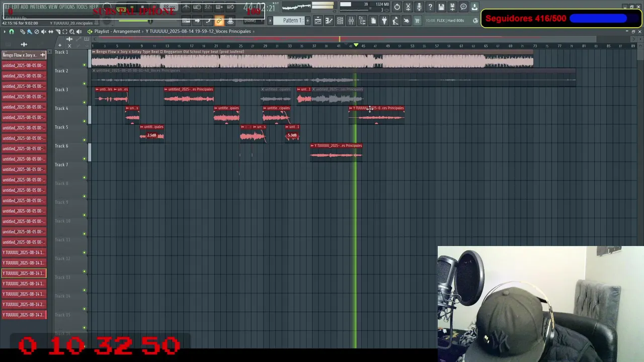Open the TOOLS menu
This screenshot has width=644, height=362.
(82, 7)
